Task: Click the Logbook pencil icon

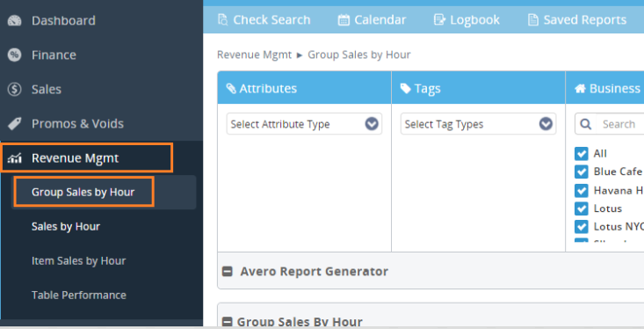Action: click(x=439, y=19)
